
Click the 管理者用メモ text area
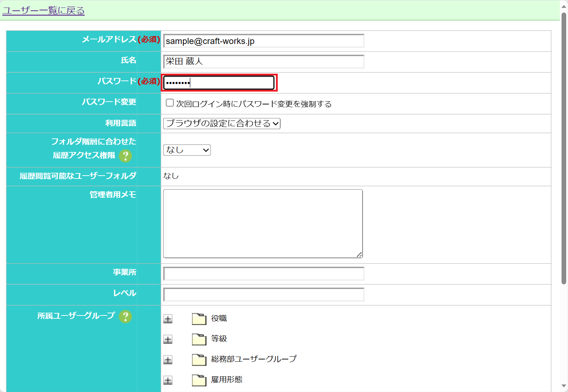(x=263, y=224)
